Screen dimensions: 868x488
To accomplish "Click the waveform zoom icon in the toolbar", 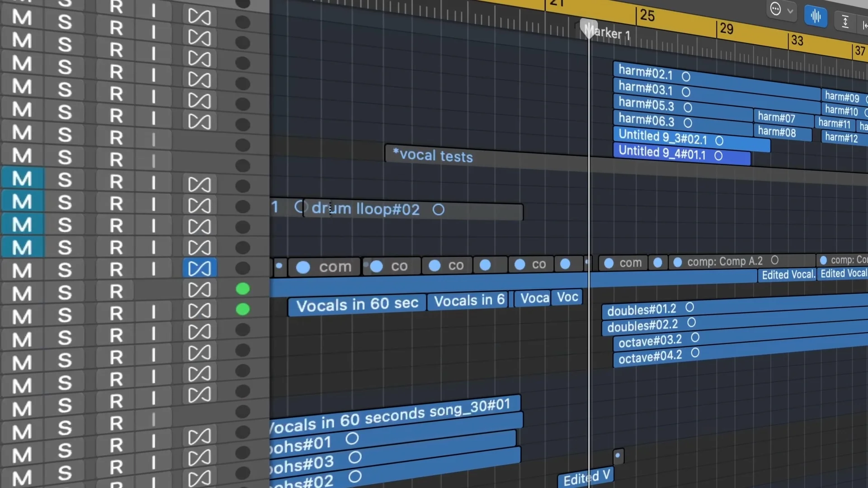I will point(815,17).
